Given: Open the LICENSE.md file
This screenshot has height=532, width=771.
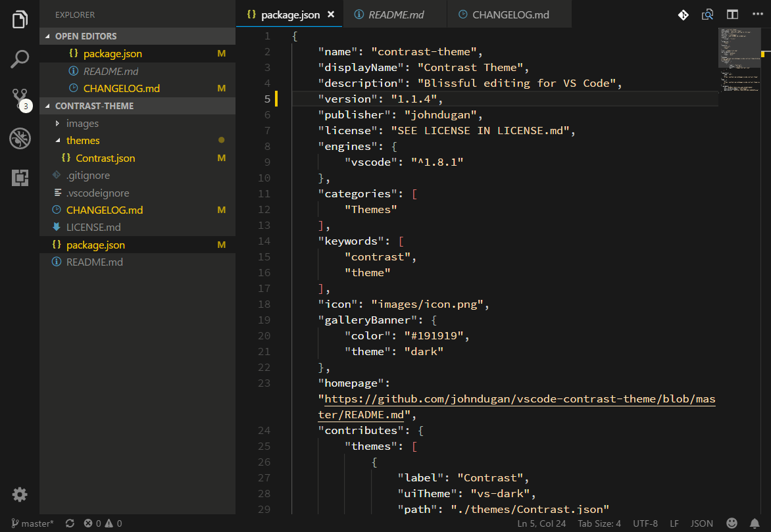Looking at the screenshot, I should pyautogui.click(x=137, y=227).
